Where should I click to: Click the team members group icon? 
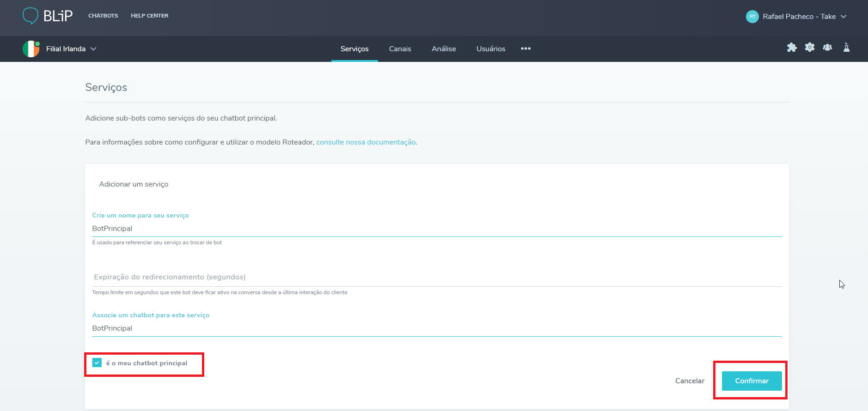coord(827,48)
